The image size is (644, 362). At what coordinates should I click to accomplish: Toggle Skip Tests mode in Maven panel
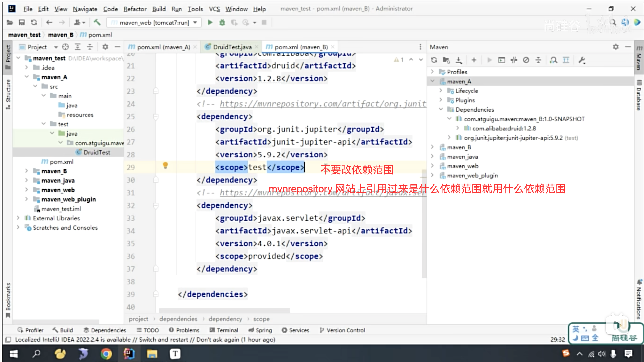[526, 60]
